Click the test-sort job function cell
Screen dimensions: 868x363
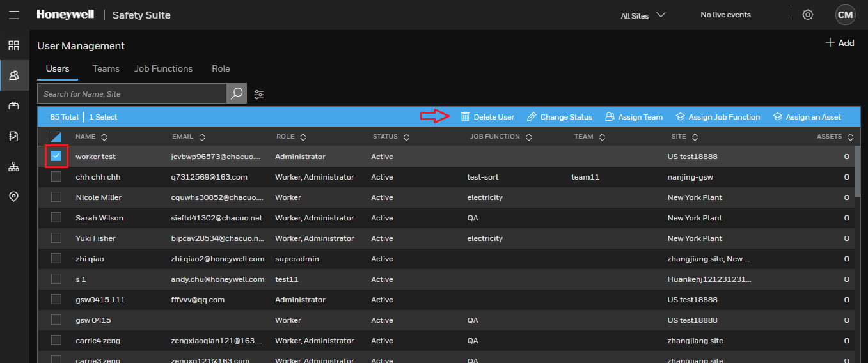point(483,177)
